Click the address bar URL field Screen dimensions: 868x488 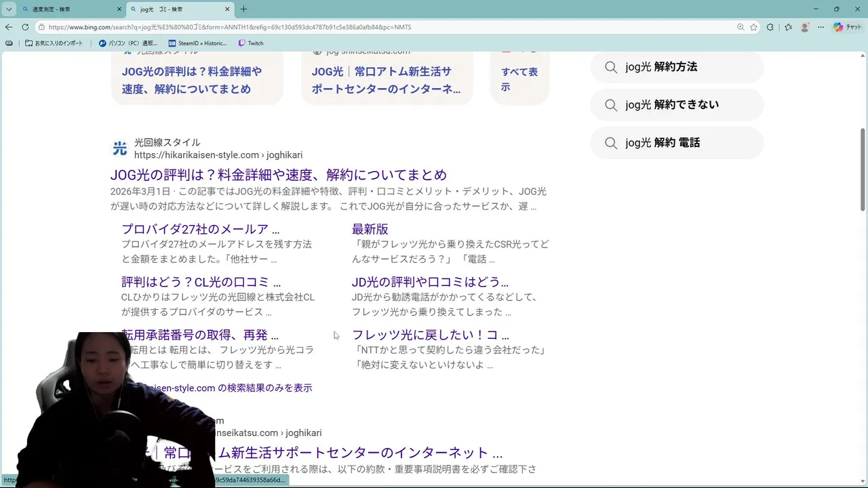click(x=387, y=27)
